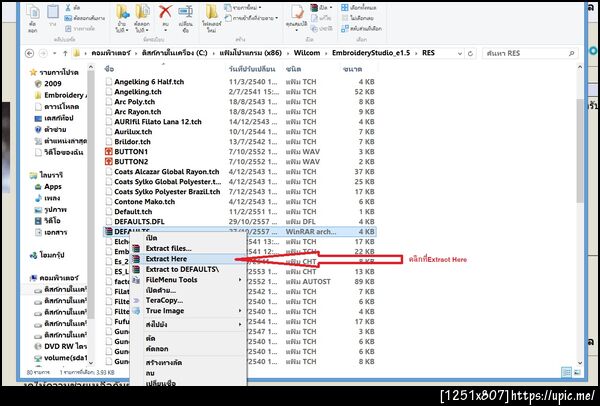Viewport: 600px width, 406px height.
Task: Choose Extract to DEFAULTS\ option
Action: (188, 269)
